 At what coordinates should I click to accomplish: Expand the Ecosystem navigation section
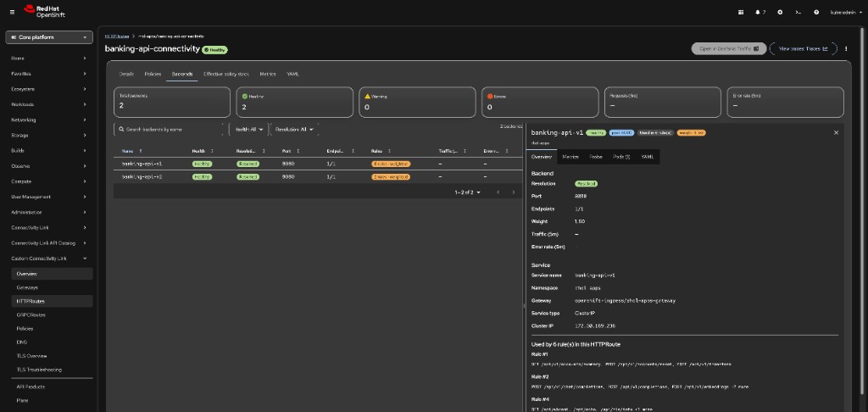tap(48, 89)
